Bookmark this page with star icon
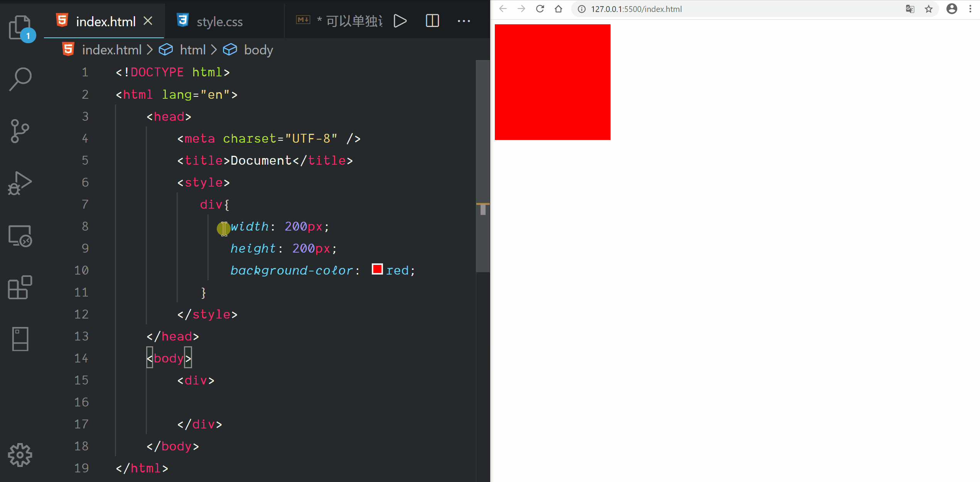The image size is (980, 482). pyautogui.click(x=929, y=9)
